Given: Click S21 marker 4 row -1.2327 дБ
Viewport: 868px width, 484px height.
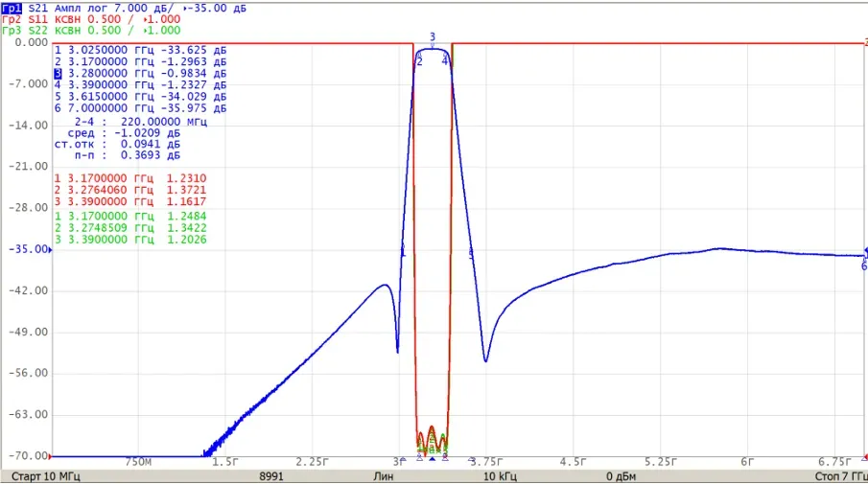Looking at the screenshot, I should 141,85.
